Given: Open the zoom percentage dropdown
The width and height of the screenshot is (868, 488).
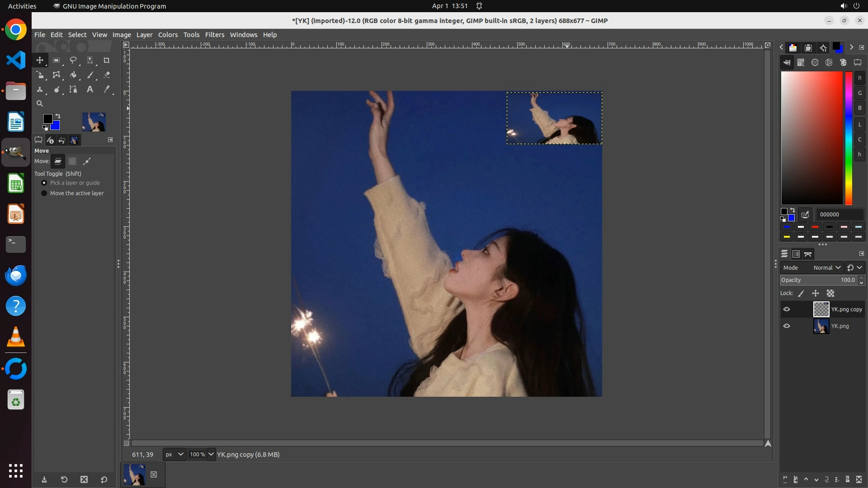Looking at the screenshot, I should point(211,455).
